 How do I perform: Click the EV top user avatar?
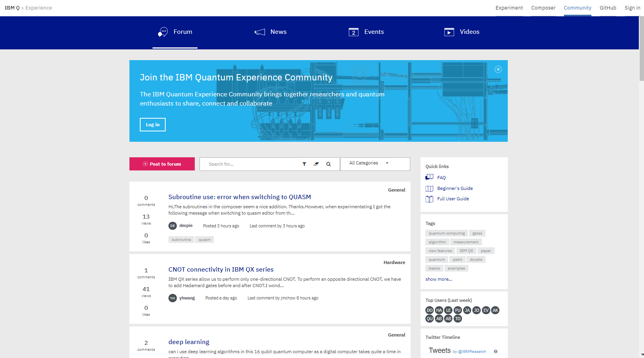tap(486, 310)
